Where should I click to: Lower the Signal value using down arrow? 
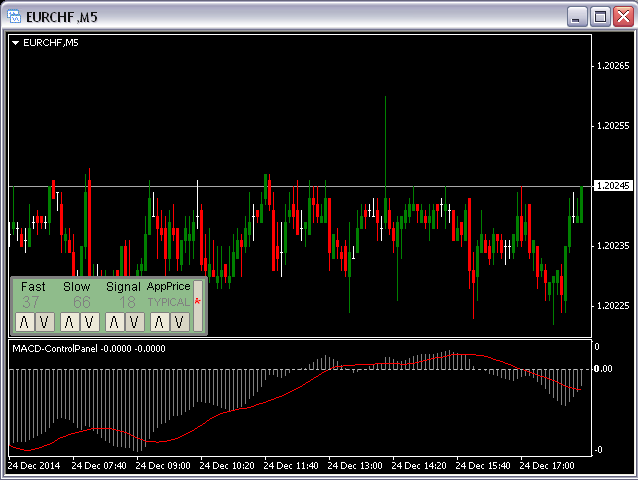(133, 321)
